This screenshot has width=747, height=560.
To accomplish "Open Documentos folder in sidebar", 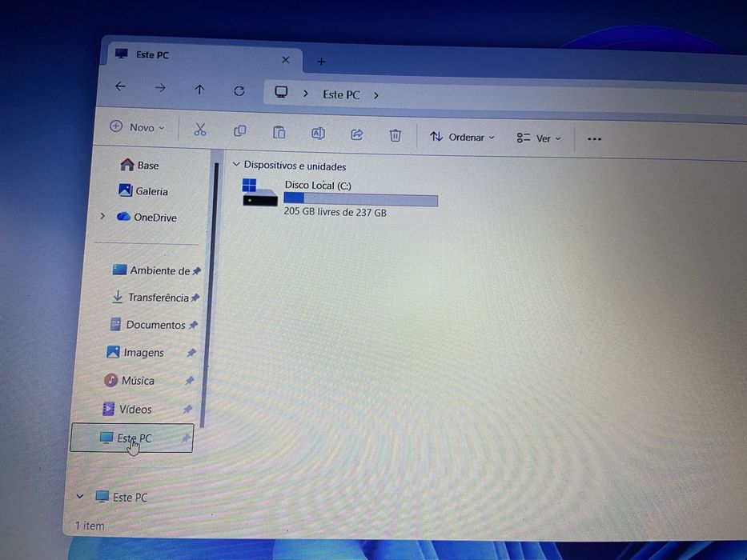I will point(147,325).
